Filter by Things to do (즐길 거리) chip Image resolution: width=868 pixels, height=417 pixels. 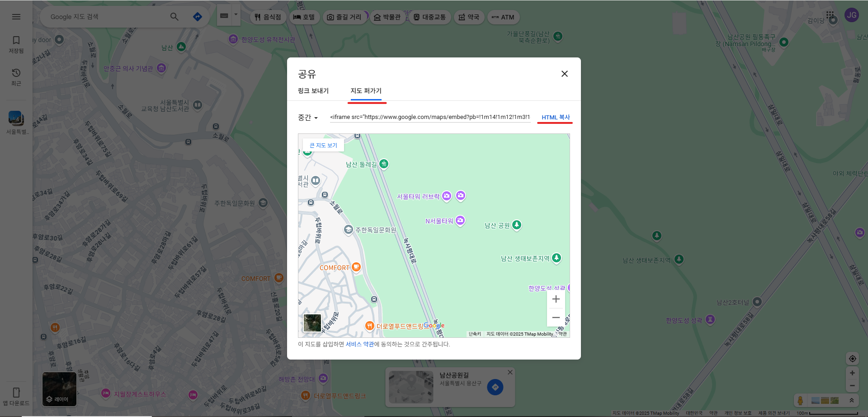(x=344, y=17)
